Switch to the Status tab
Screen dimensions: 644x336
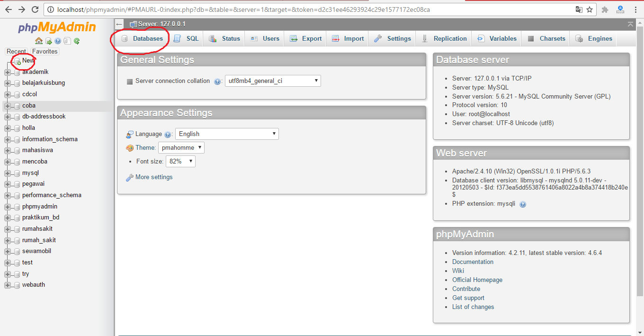pos(224,39)
